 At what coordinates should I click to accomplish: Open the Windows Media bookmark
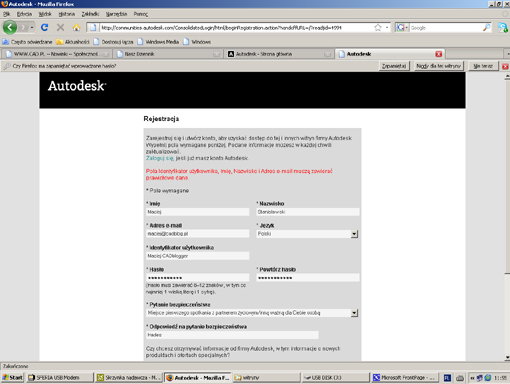158,42
